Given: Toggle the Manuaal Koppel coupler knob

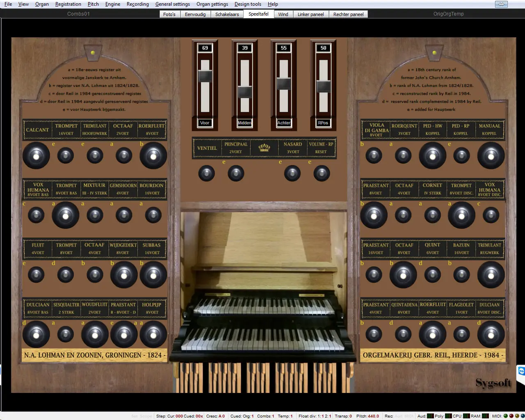Looking at the screenshot, I should coord(491,156).
